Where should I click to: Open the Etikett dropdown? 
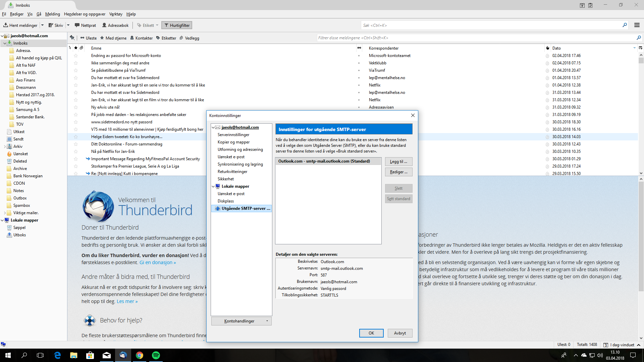pos(148,25)
